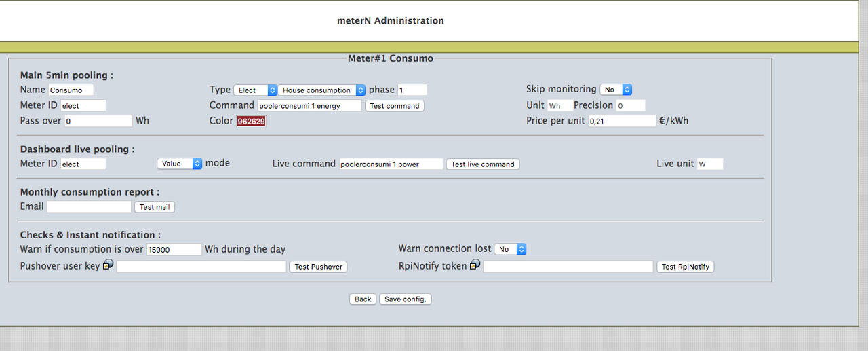The image size is (868, 351).
Task: Focus the consumption warning field showing 15000
Action: [174, 250]
